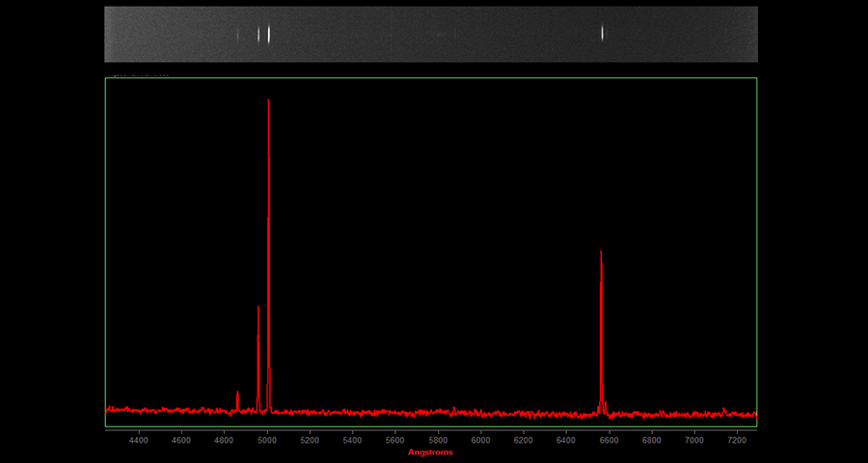Select the 6000 axis tick label
868x463 pixels.
coord(480,440)
